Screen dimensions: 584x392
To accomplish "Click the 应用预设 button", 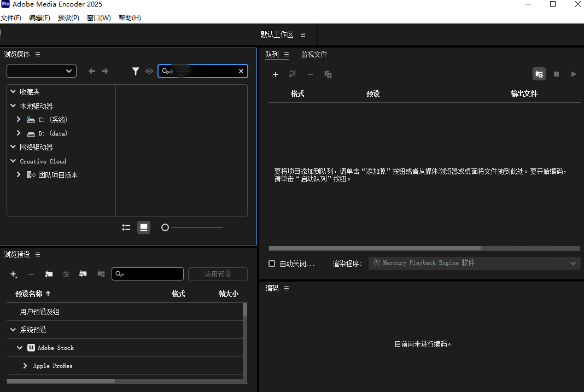I will point(218,274).
